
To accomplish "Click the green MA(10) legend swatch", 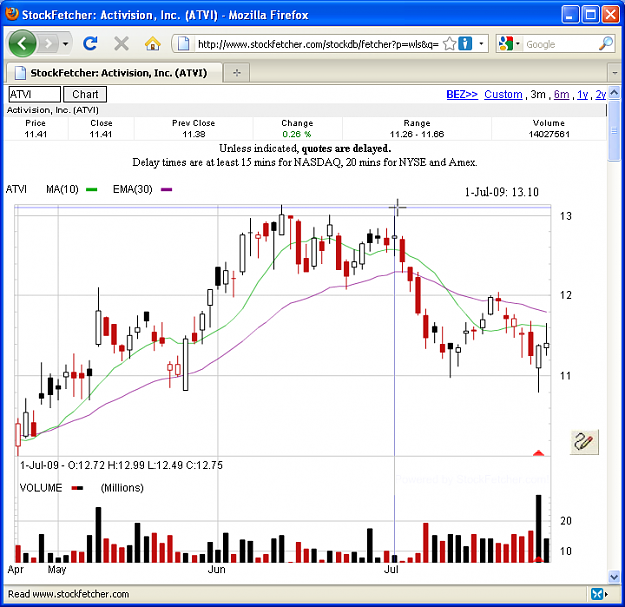I will (92, 190).
